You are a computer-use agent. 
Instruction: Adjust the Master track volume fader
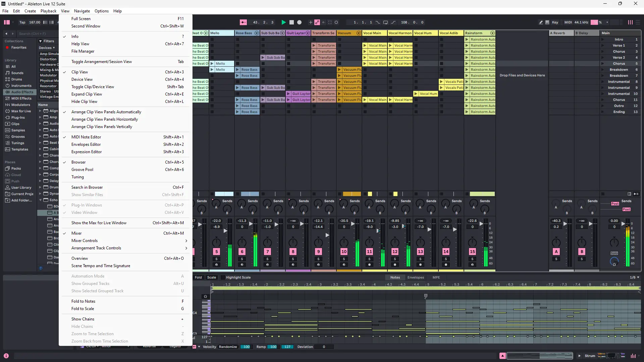[x=623, y=224]
